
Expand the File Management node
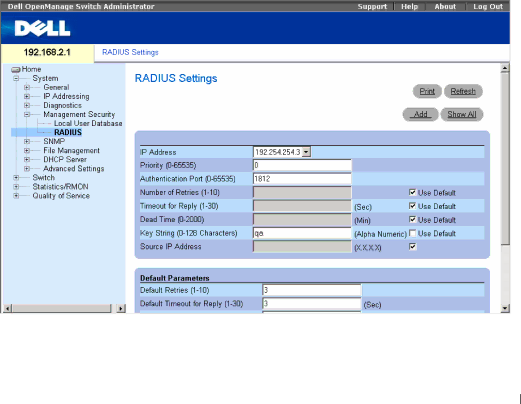(x=27, y=151)
